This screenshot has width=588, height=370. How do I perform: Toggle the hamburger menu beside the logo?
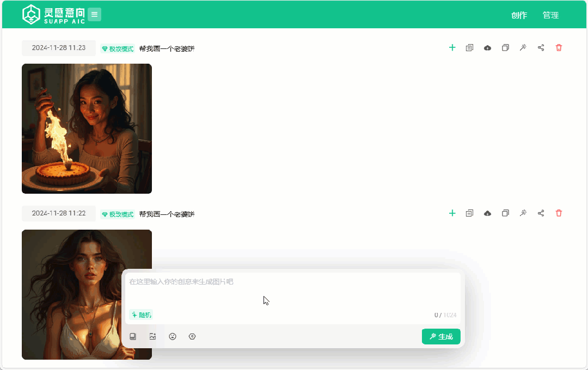coord(94,15)
